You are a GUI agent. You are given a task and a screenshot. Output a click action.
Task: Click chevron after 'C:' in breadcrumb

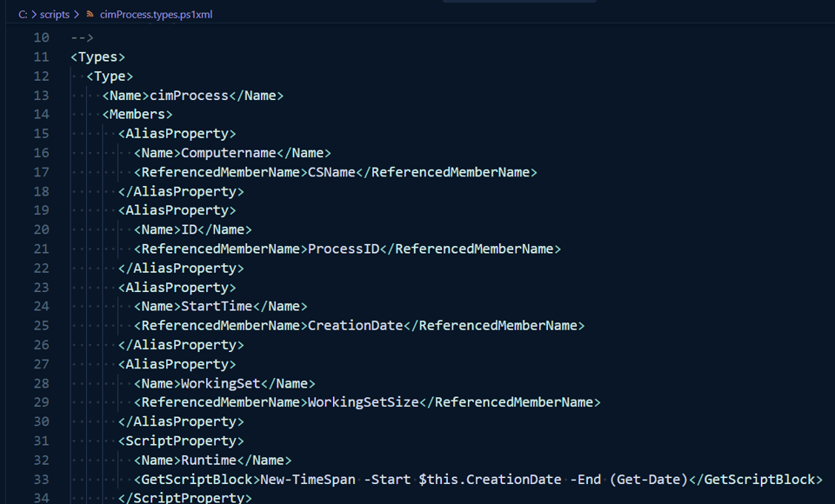tap(34, 15)
